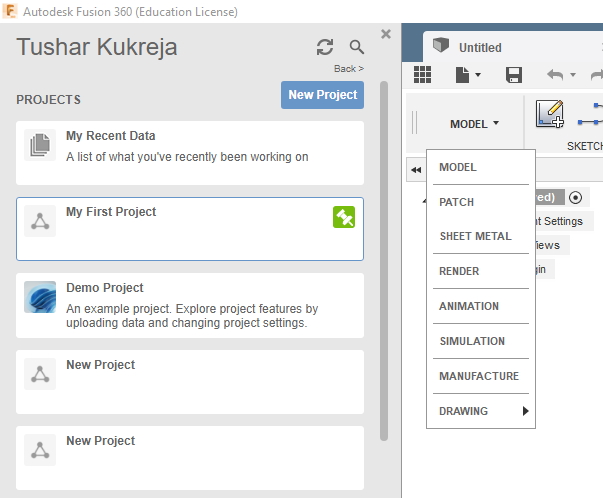
Task: Click the Back link
Action: point(348,69)
